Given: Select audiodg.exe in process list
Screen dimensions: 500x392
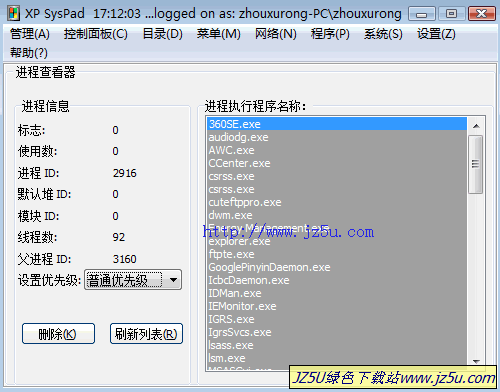Looking at the screenshot, I should tap(337, 137).
